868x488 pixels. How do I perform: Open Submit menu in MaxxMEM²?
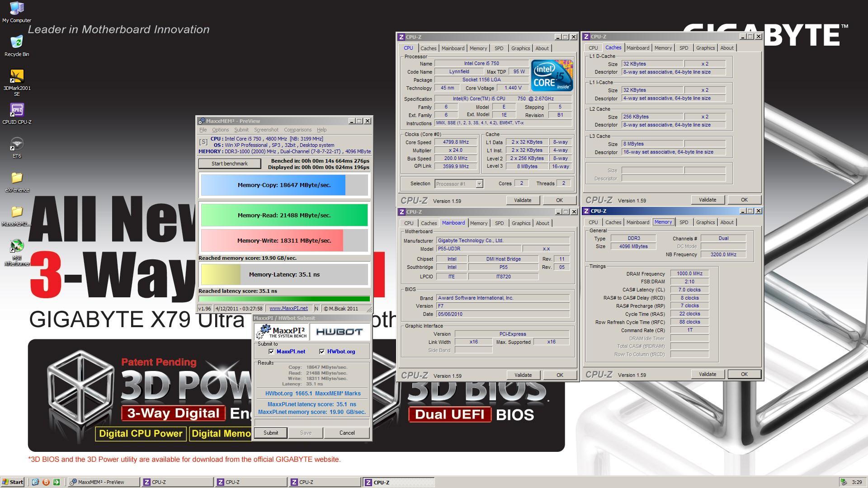click(241, 130)
